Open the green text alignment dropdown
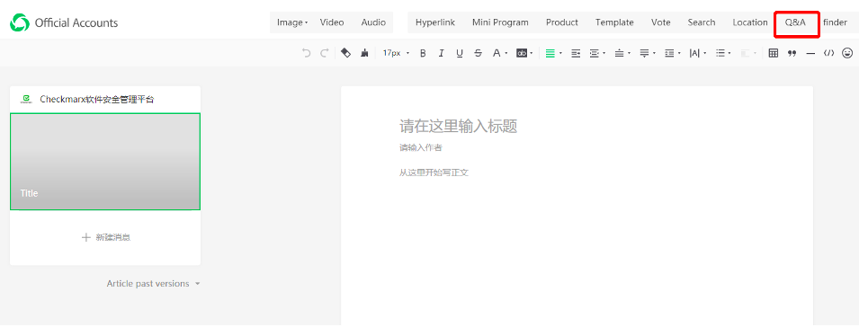Image resolution: width=868 pixels, height=327 pixels. 553,53
